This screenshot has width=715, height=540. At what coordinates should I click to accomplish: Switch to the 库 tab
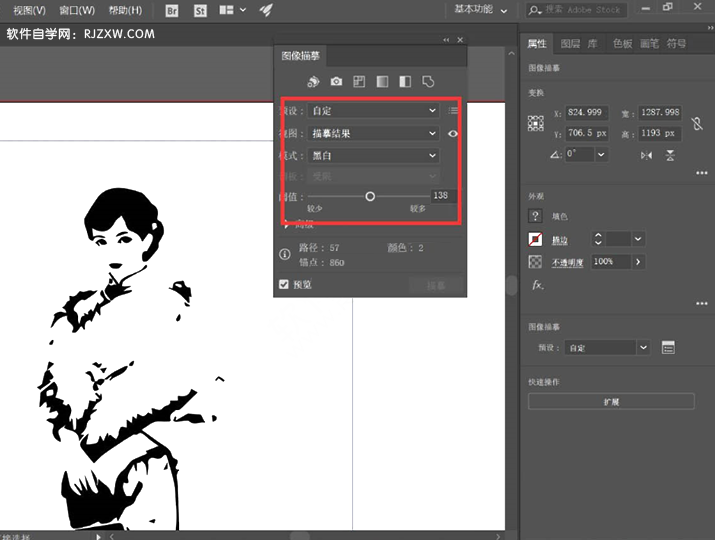pyautogui.click(x=592, y=44)
